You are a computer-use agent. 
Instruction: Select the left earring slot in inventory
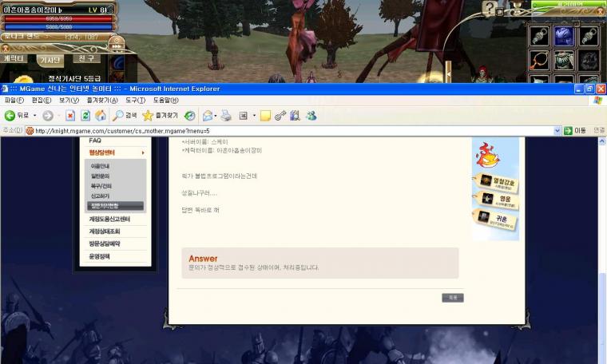click(539, 37)
